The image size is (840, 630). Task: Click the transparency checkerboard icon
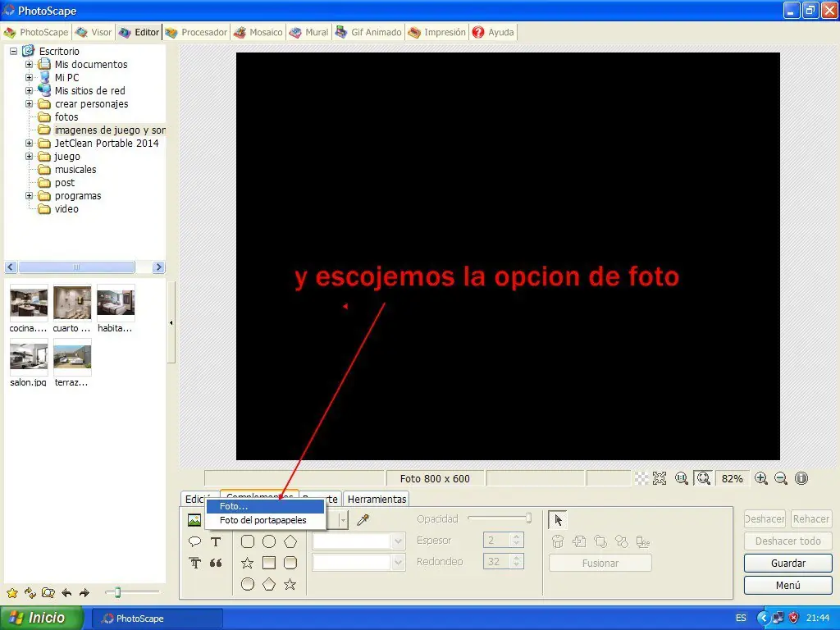tap(641, 478)
